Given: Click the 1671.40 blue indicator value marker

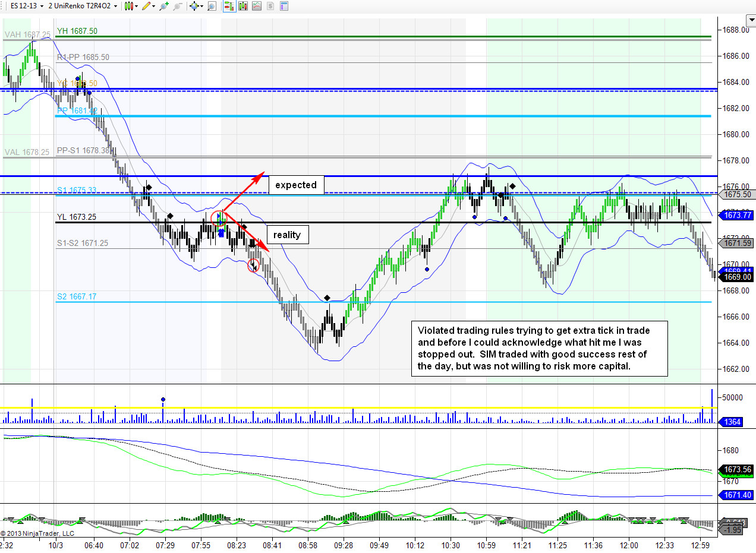Looking at the screenshot, I should 736,495.
